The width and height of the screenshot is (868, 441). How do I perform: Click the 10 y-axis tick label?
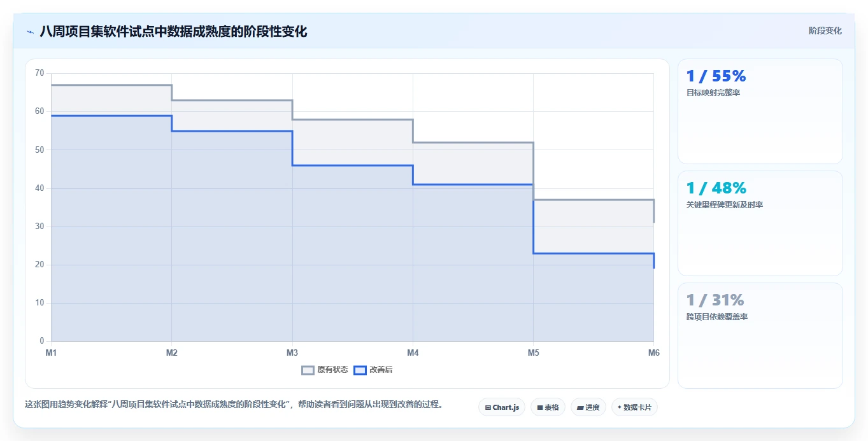pyautogui.click(x=39, y=303)
